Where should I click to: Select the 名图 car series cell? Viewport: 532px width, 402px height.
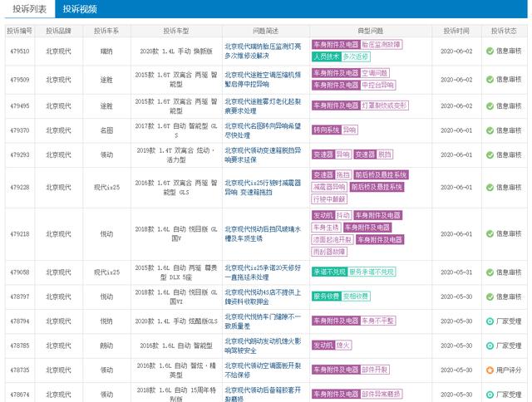click(x=106, y=130)
